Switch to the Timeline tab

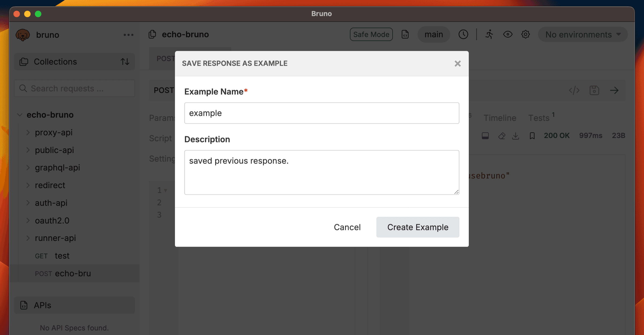[500, 118]
